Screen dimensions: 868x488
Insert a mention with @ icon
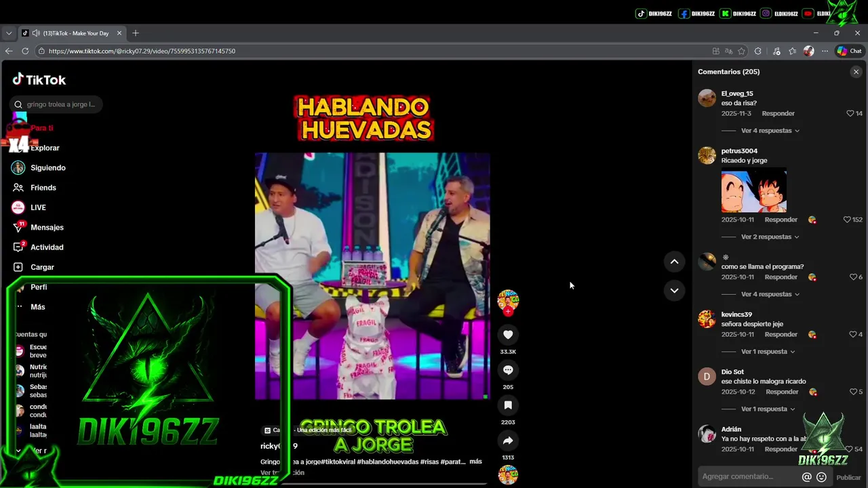806,477
